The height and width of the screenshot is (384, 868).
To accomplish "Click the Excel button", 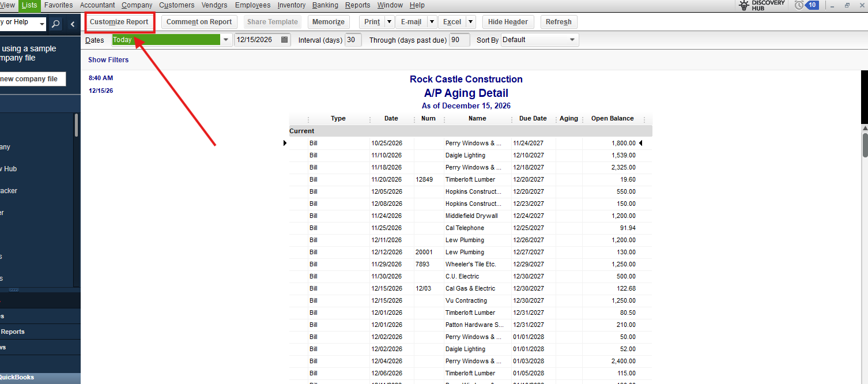I will coord(452,22).
